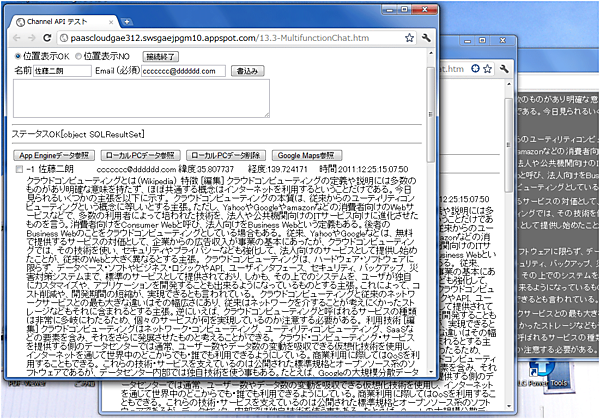Click the front window scrollbar up arrow
Screen dimensions: 600x419
431,53
